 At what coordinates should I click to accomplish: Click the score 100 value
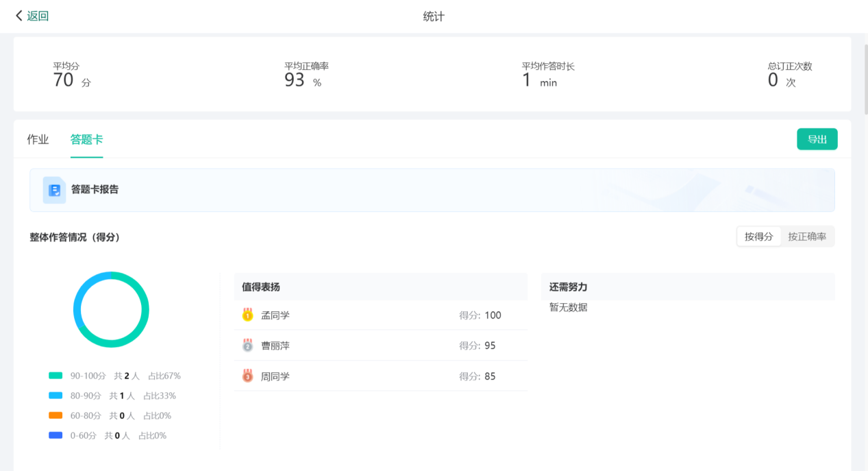point(493,315)
